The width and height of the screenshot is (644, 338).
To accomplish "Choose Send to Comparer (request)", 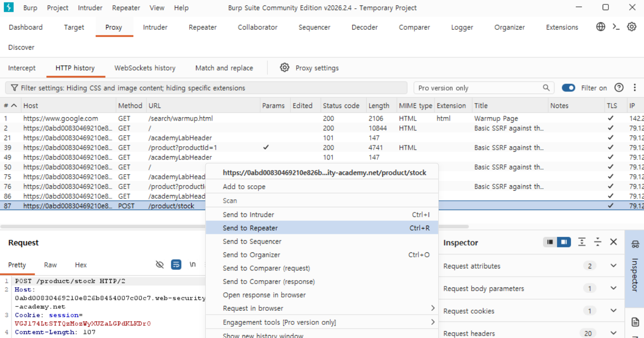I will pyautogui.click(x=322, y=268).
